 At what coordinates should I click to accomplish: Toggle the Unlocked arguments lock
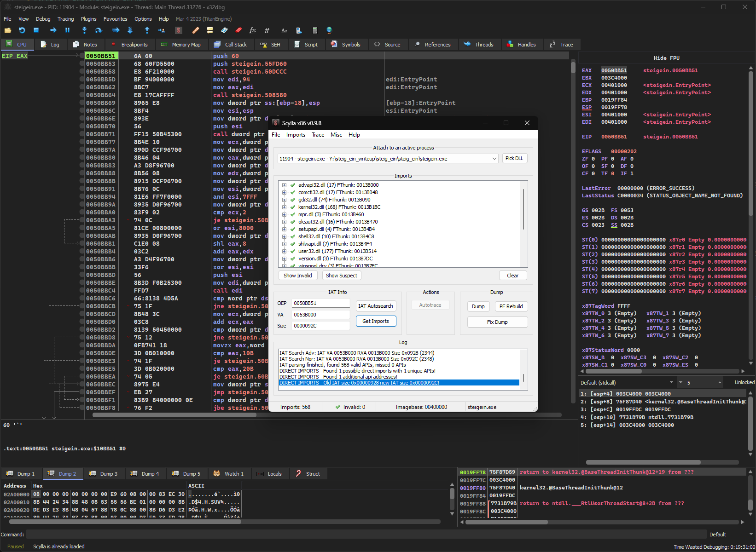click(744, 383)
